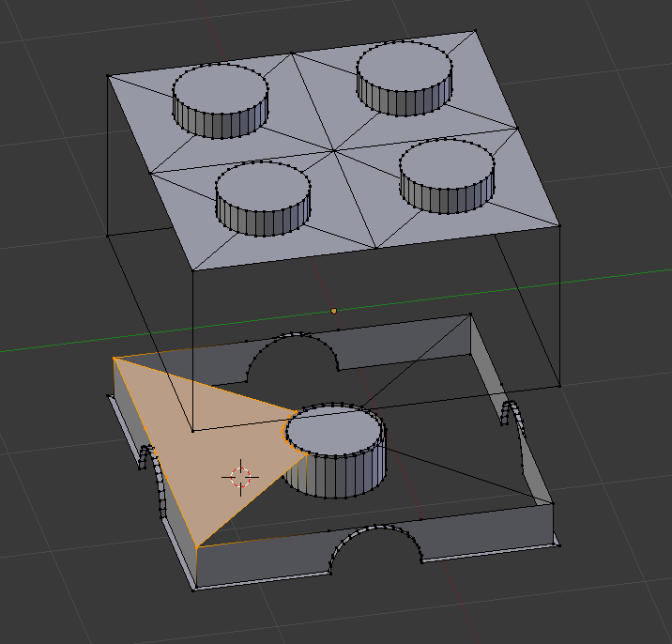
Task: Select the front-right stud top on the upper brick
Action: point(447,163)
